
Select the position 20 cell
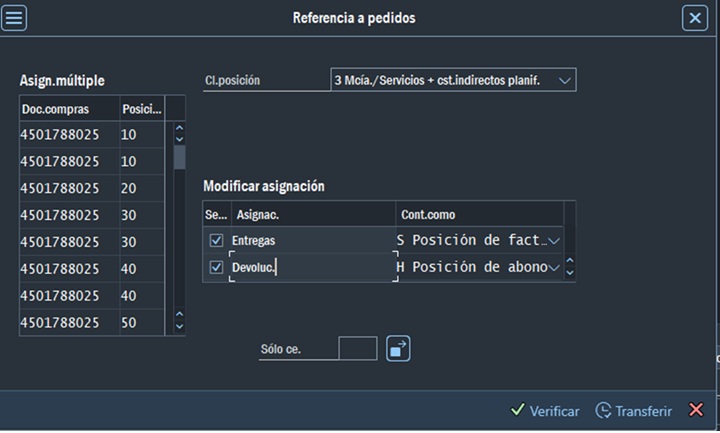click(142, 188)
